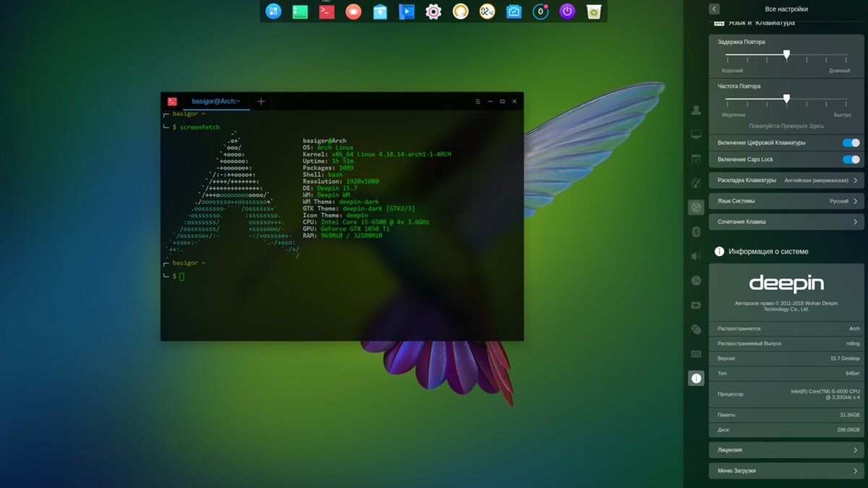Open the Лицензия entry
Viewport: 868px width, 488px height.
tap(786, 450)
